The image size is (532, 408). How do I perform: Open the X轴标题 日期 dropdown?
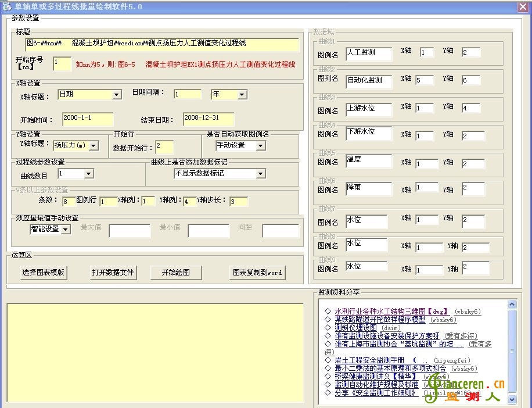click(x=117, y=94)
